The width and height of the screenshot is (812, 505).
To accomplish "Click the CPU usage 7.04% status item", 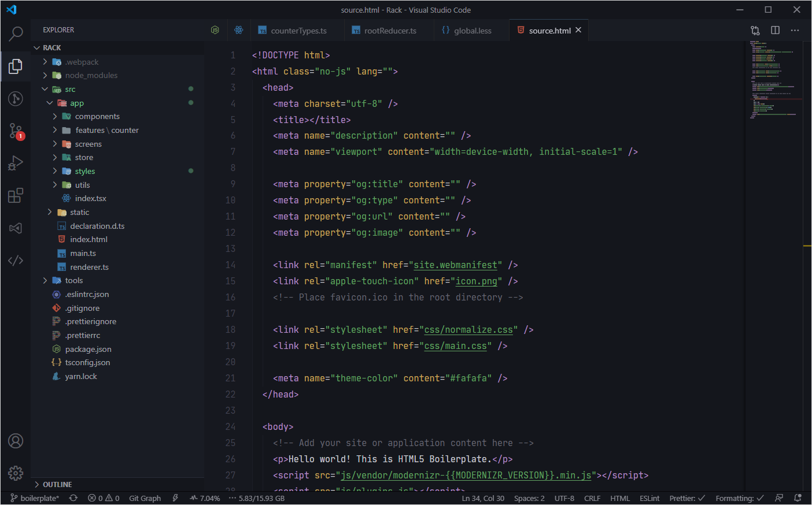I will point(205,498).
